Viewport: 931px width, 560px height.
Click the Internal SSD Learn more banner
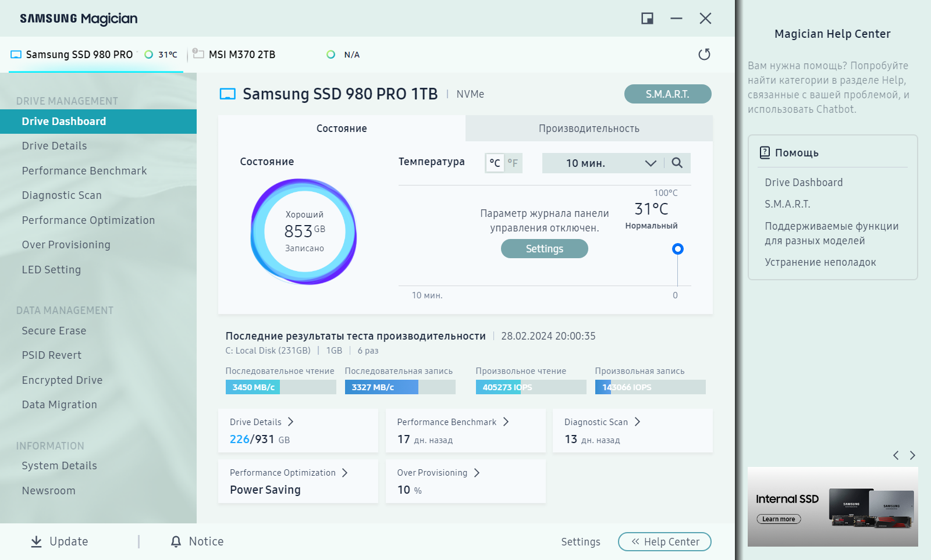[779, 519]
